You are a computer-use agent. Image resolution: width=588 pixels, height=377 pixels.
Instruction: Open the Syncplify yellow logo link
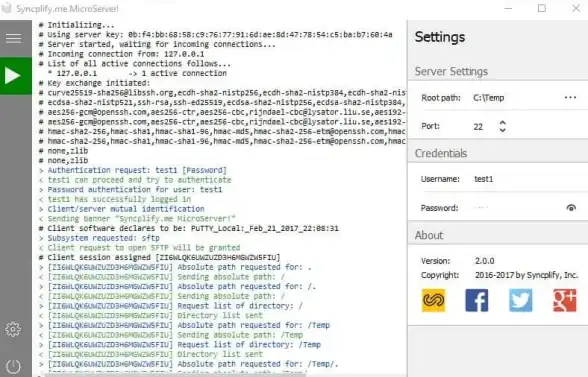coord(434,300)
